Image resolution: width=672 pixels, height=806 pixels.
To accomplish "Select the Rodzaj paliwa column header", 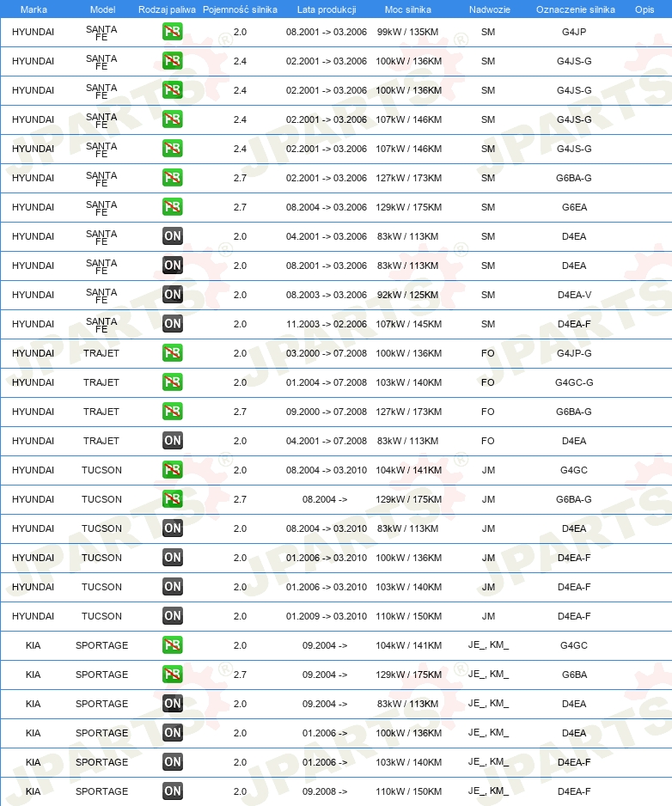I will pyautogui.click(x=167, y=9).
